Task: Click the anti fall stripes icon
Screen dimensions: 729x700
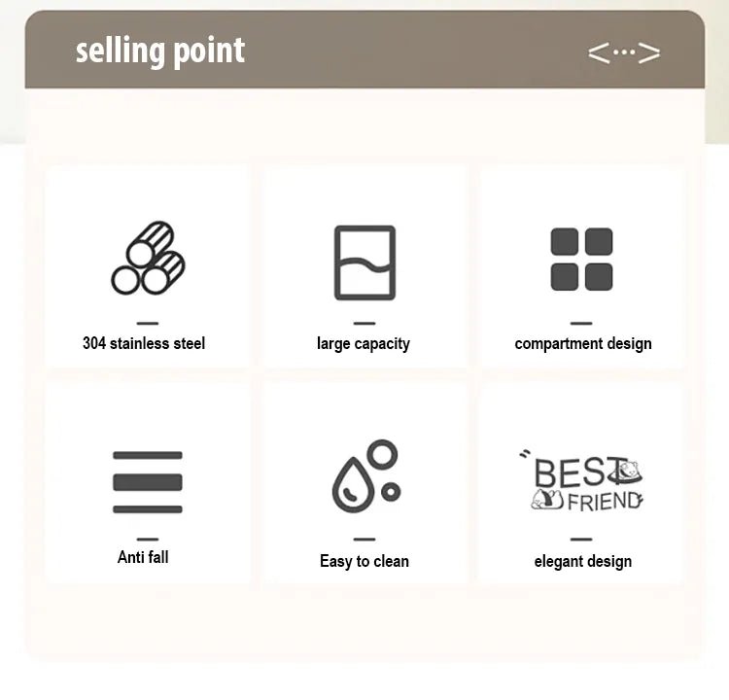Action: (148, 482)
